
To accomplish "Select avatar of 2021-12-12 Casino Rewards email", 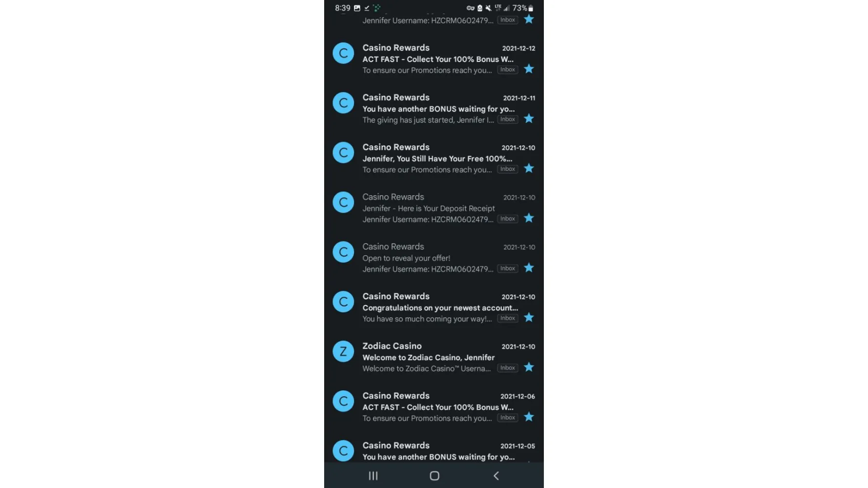I will [343, 53].
